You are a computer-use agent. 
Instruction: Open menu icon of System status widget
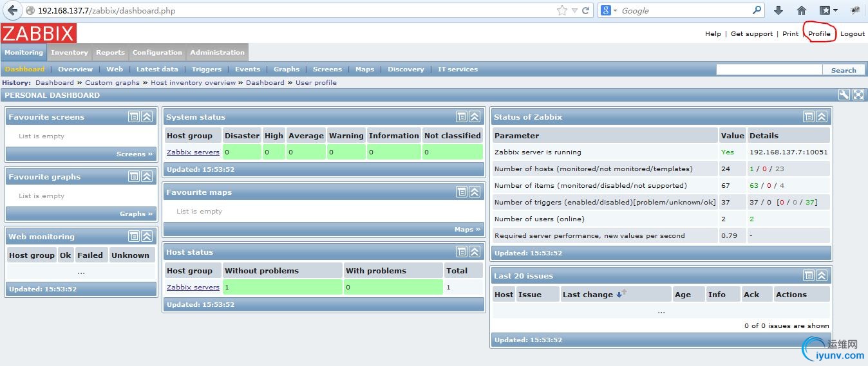[462, 116]
